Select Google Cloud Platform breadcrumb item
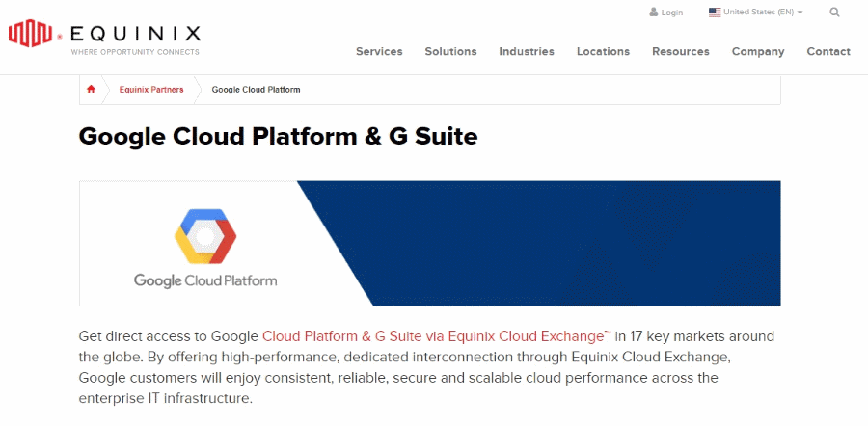Screen dimensions: 868x426 (256, 89)
